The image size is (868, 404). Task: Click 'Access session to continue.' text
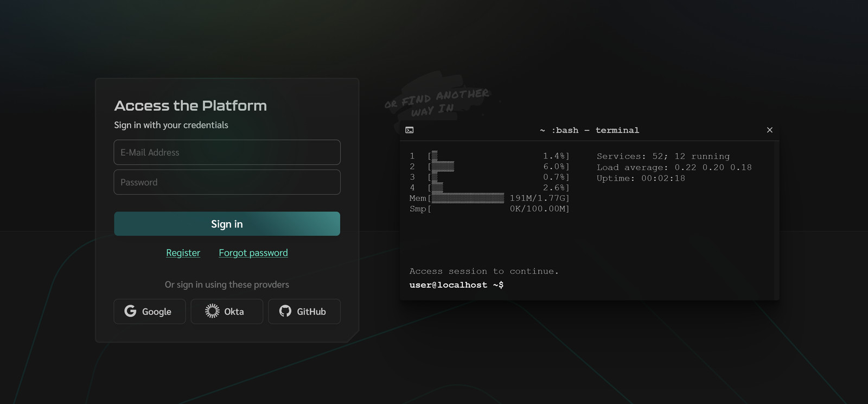484,271
